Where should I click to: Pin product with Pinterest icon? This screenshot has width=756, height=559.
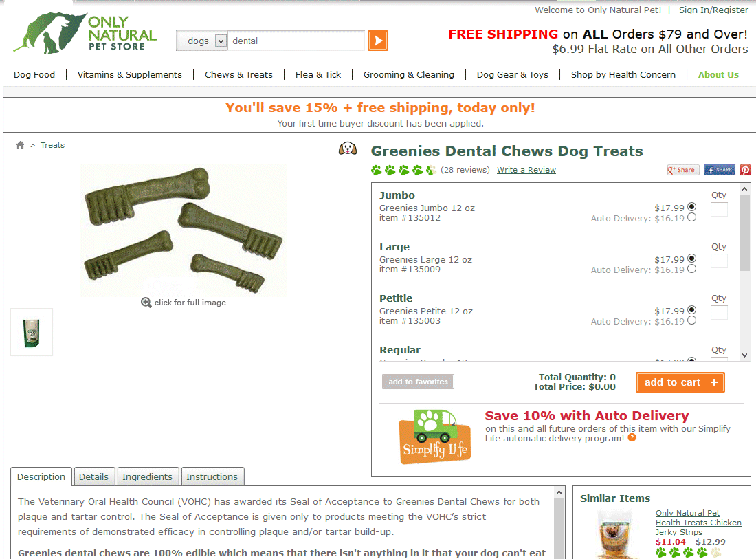click(746, 170)
